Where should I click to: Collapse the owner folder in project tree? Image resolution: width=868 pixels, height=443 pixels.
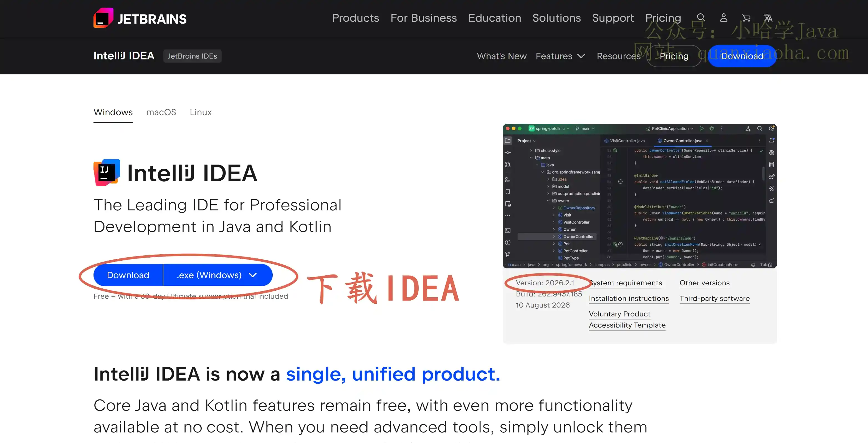[548, 201]
